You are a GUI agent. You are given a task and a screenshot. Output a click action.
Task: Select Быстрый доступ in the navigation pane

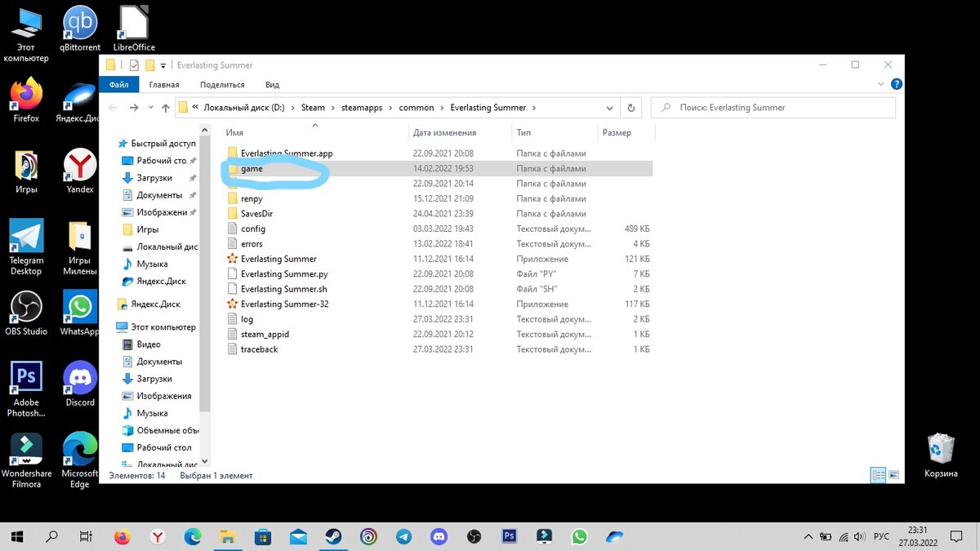[157, 144]
